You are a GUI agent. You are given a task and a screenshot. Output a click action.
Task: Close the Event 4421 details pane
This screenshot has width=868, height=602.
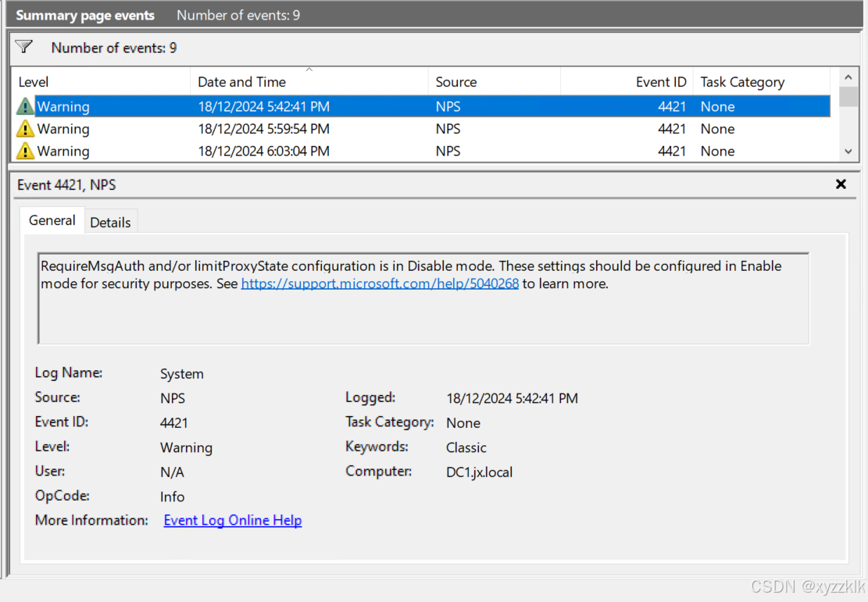point(841,184)
